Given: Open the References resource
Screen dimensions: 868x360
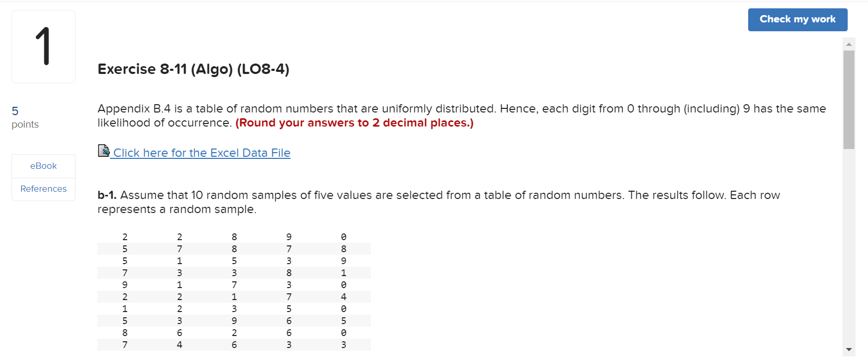Looking at the screenshot, I should [43, 189].
